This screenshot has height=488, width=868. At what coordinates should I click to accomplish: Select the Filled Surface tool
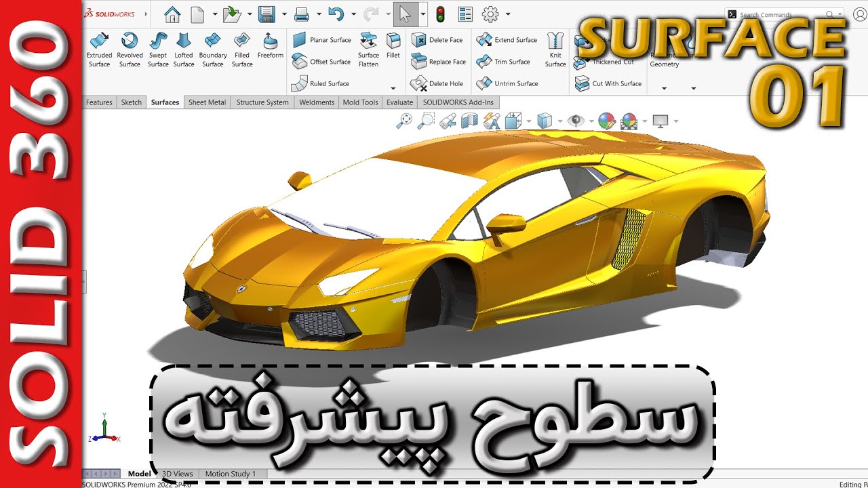pyautogui.click(x=242, y=50)
